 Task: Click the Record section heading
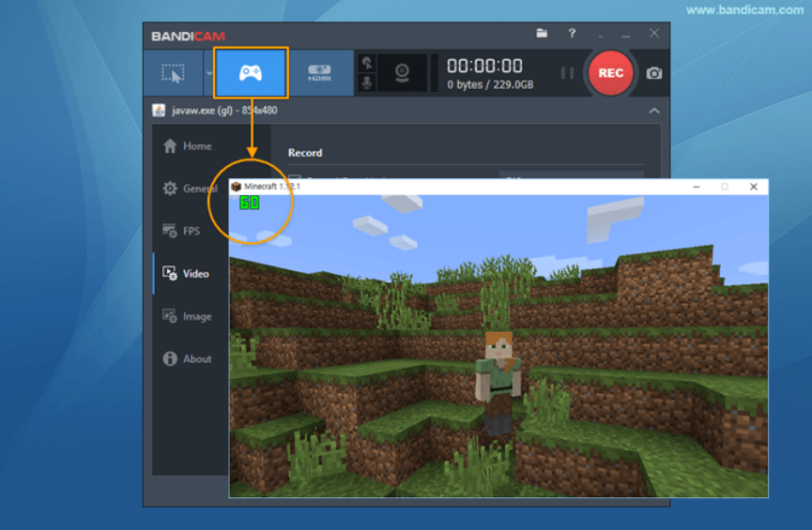305,153
